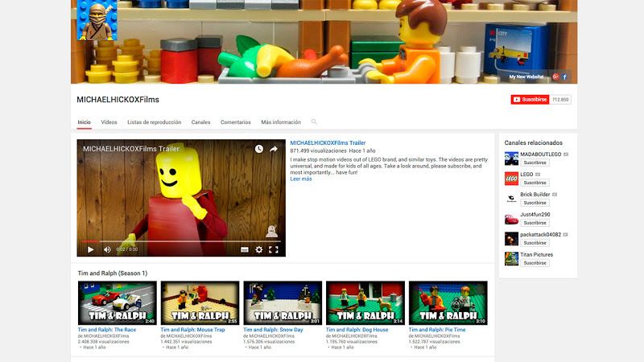Click Tim and Ralph: Mouse Trap title link
Image resolution: width=644 pixels, height=362 pixels.
192,330
